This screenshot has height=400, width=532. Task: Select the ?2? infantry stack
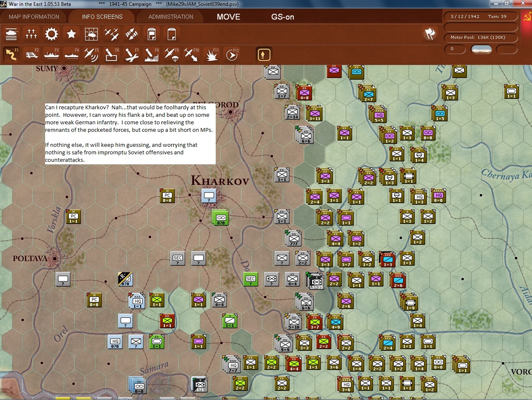(294, 238)
